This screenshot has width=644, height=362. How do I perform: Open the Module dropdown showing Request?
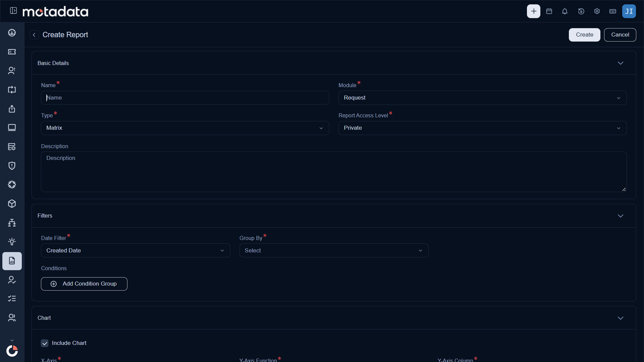(482, 98)
